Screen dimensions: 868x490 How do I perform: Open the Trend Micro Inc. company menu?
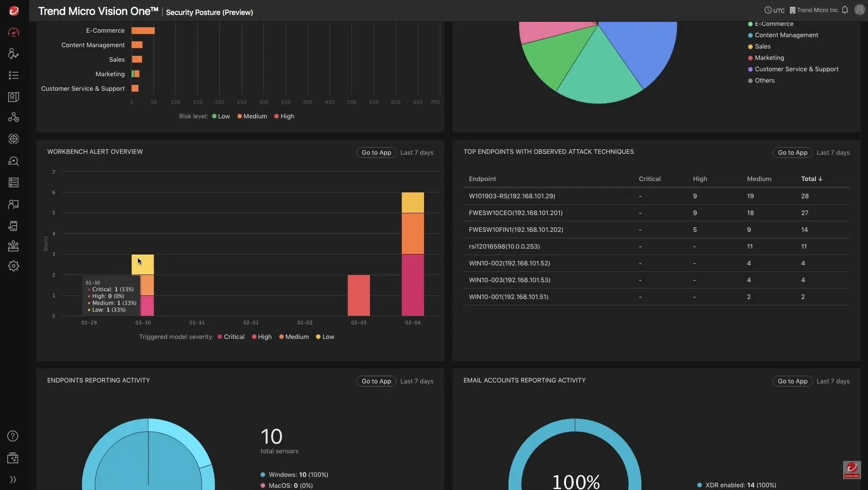(x=814, y=10)
